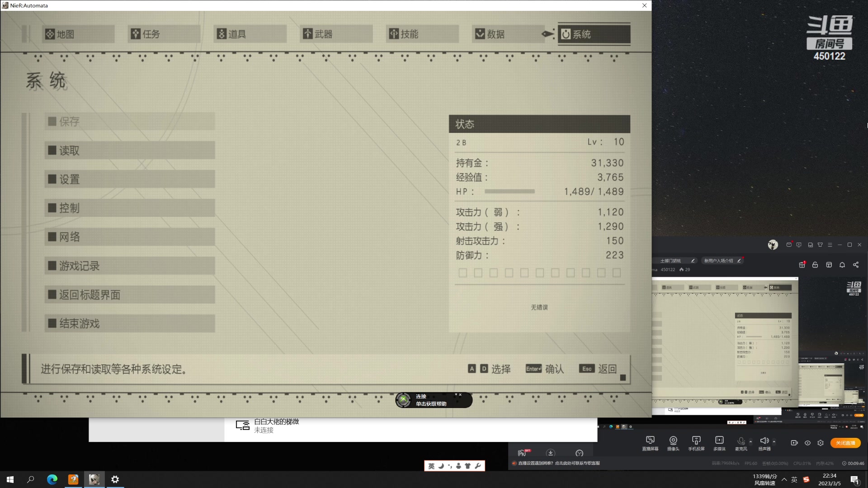The image size is (868, 488).
Task: Expand the system tray hidden icons
Action: [784, 479]
